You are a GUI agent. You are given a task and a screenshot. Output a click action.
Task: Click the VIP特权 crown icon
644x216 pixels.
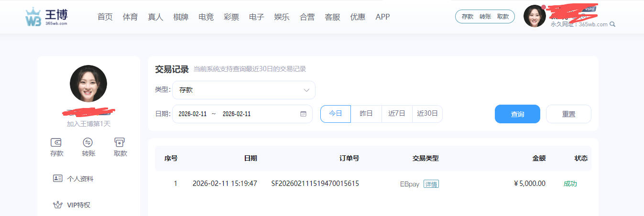pyautogui.click(x=58, y=205)
